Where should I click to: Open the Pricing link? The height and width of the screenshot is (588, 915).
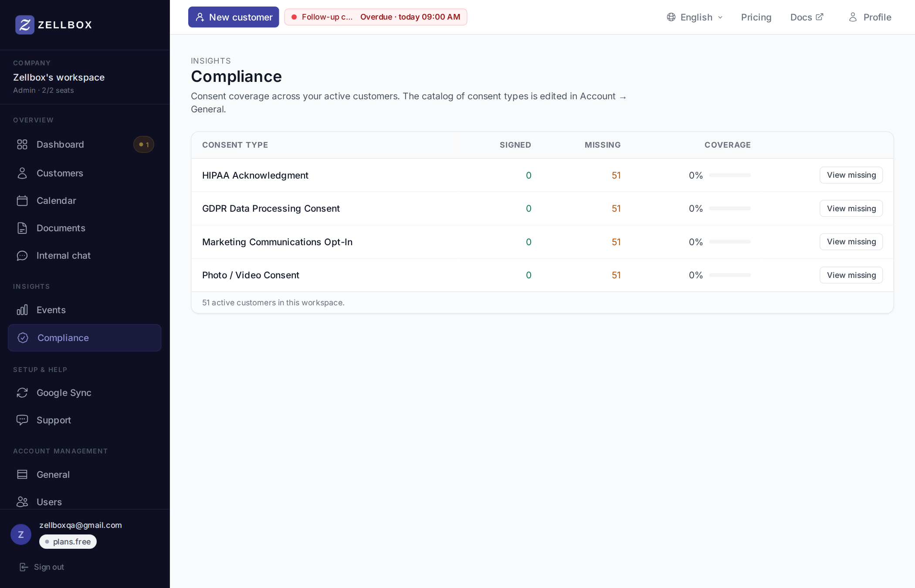(x=756, y=17)
